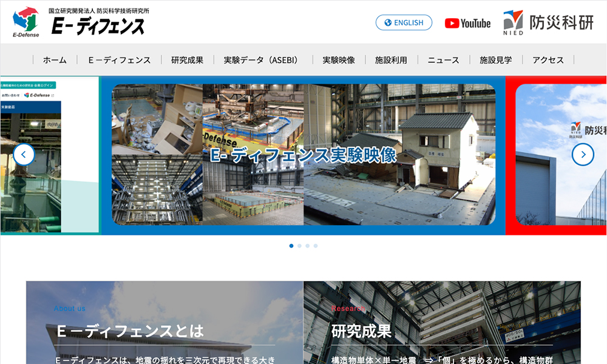Screen dimensions: 607x364
Task: Open the YouTube channel icon link
Action: tap(467, 23)
